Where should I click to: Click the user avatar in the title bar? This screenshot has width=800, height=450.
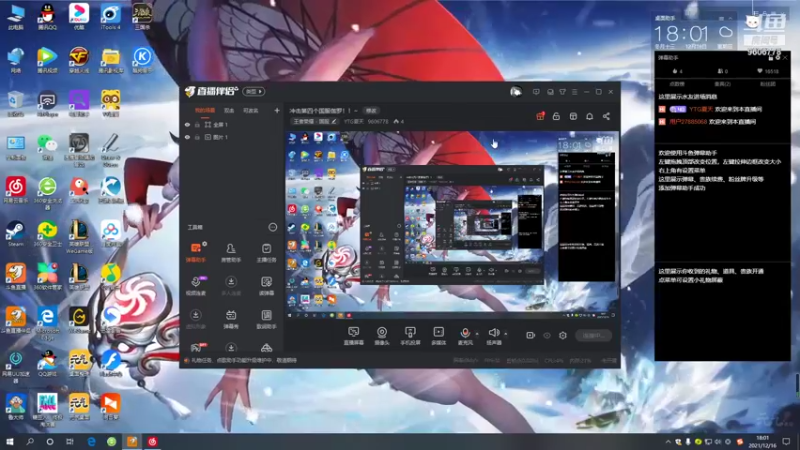[x=516, y=92]
